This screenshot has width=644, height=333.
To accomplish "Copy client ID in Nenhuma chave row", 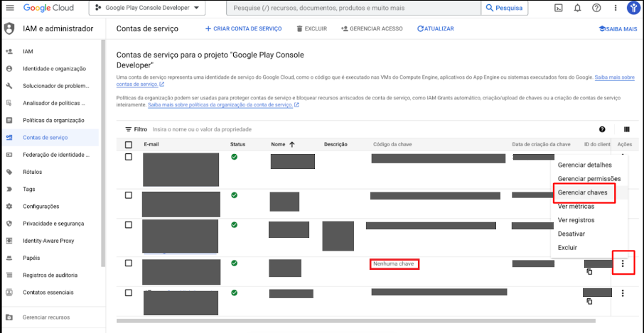I will pyautogui.click(x=589, y=271).
